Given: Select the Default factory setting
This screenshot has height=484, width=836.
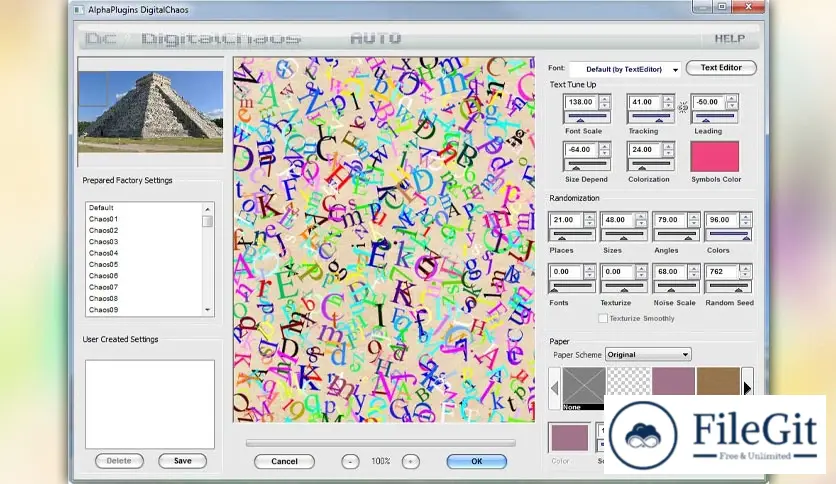Looking at the screenshot, I should (x=144, y=208).
